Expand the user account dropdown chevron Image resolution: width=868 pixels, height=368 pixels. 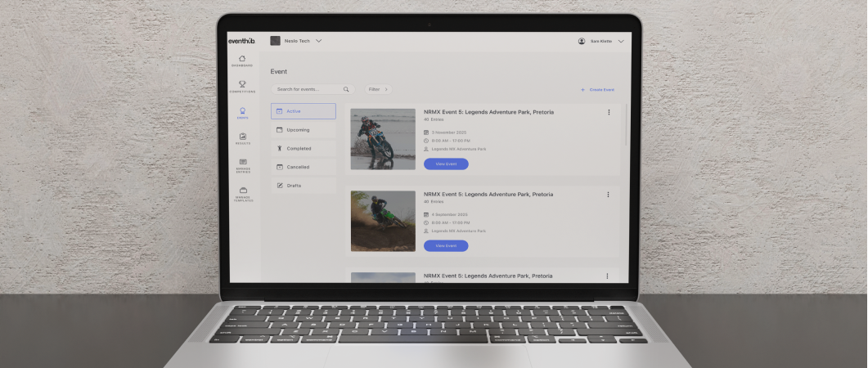coord(621,41)
